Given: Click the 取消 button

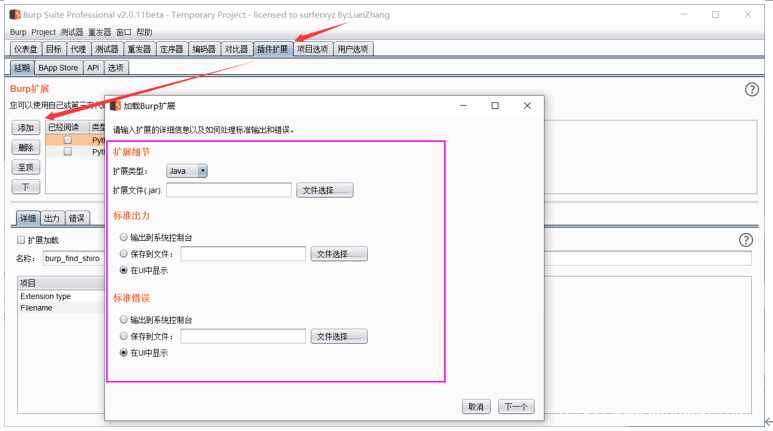Looking at the screenshot, I should [476, 407].
